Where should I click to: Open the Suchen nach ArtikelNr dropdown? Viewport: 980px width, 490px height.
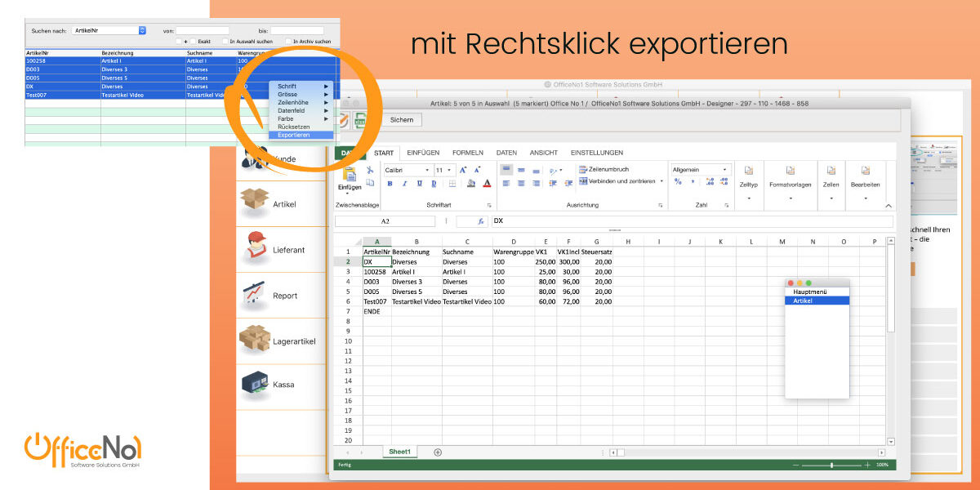point(109,30)
